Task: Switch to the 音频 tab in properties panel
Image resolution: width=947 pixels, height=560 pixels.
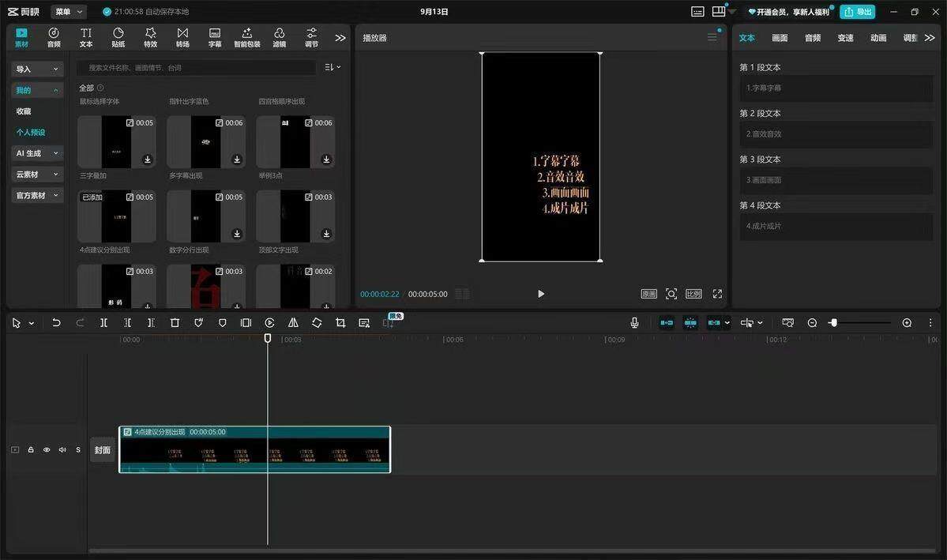Action: coord(812,38)
